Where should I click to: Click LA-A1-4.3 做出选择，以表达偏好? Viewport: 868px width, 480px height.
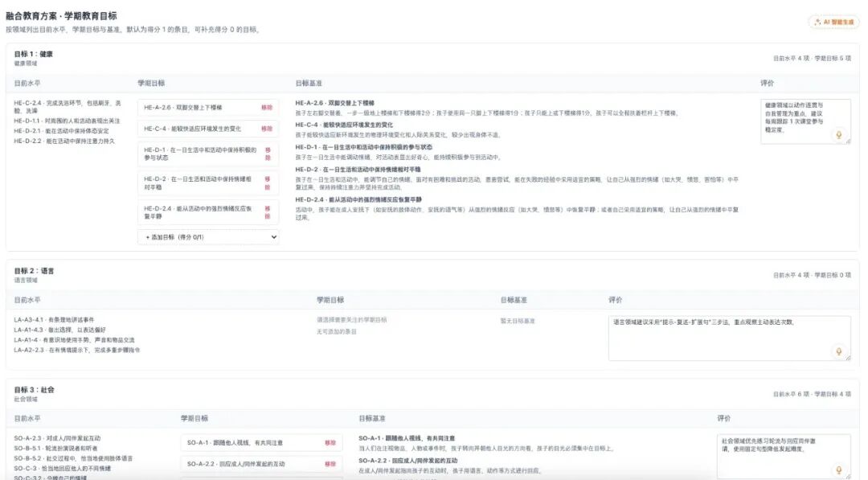[59, 330]
